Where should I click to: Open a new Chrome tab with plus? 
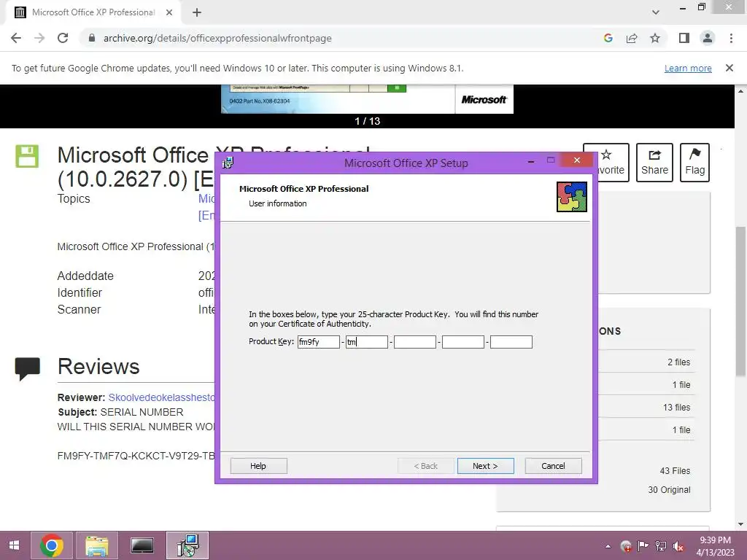197,12
